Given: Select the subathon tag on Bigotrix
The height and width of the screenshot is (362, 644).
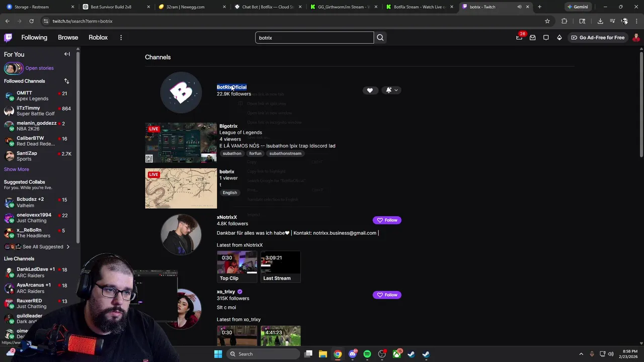Looking at the screenshot, I should point(232,153).
